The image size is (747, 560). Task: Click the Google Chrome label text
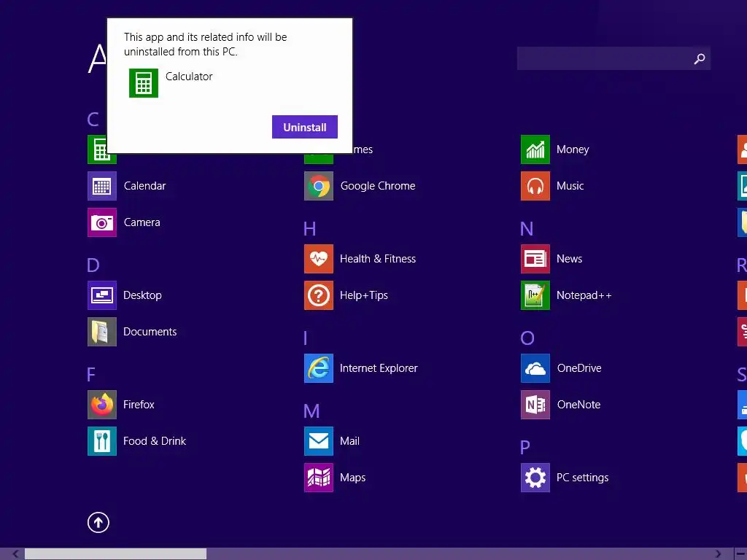pos(378,186)
